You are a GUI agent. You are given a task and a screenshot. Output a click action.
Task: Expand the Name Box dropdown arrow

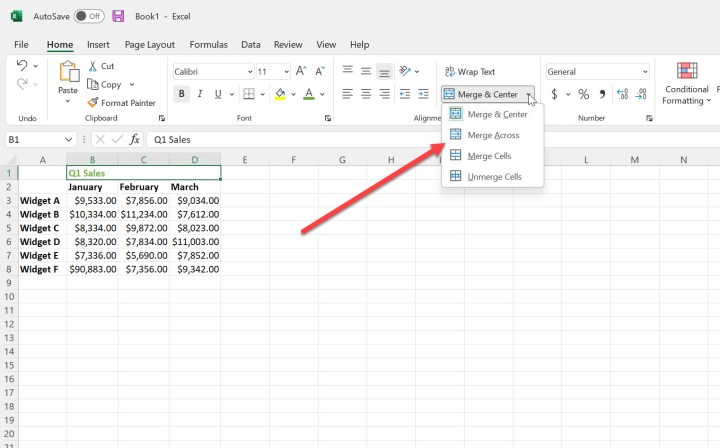(x=68, y=140)
